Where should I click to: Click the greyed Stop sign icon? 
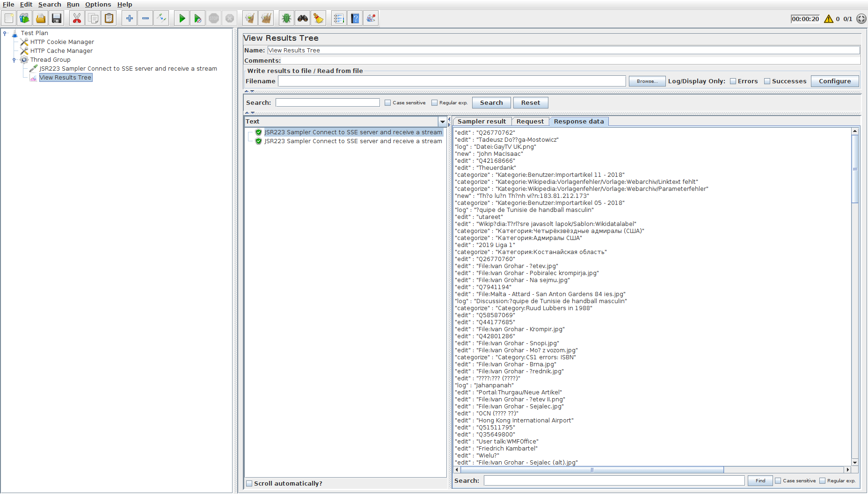(214, 18)
